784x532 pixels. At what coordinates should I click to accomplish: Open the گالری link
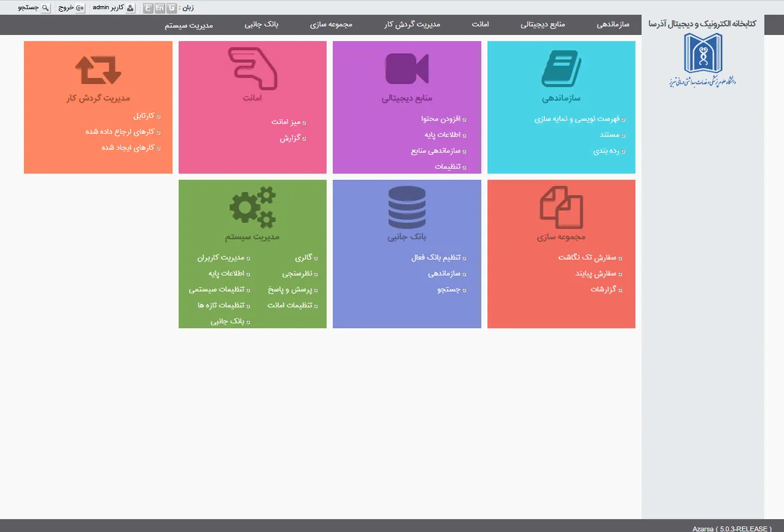[303, 258]
